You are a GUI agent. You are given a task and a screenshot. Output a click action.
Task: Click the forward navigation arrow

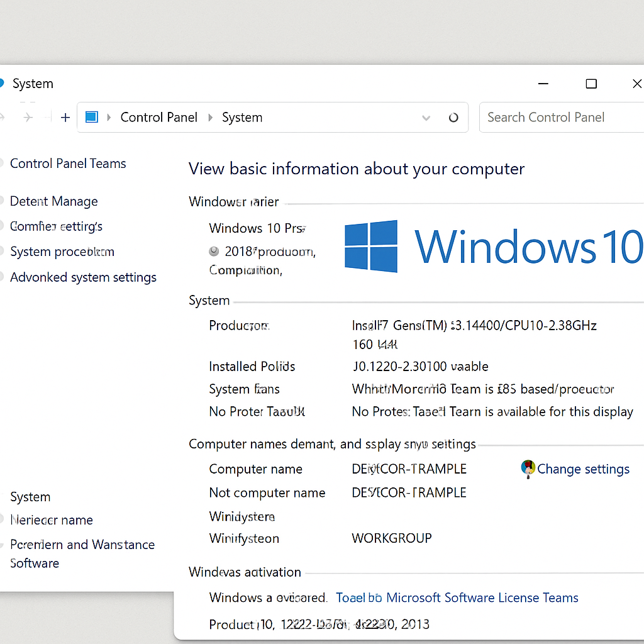(x=28, y=118)
